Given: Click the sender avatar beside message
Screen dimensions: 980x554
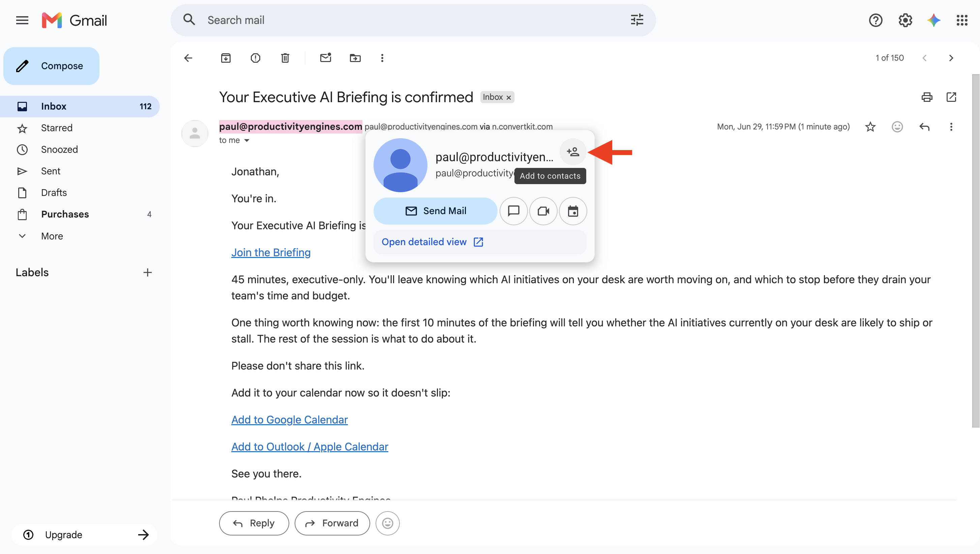Looking at the screenshot, I should tap(195, 133).
